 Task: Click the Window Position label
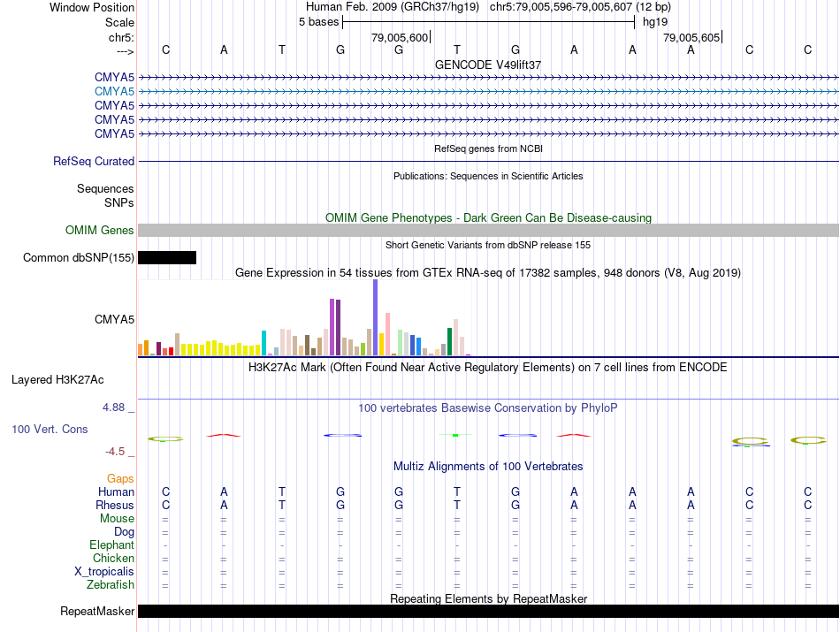[92, 7]
